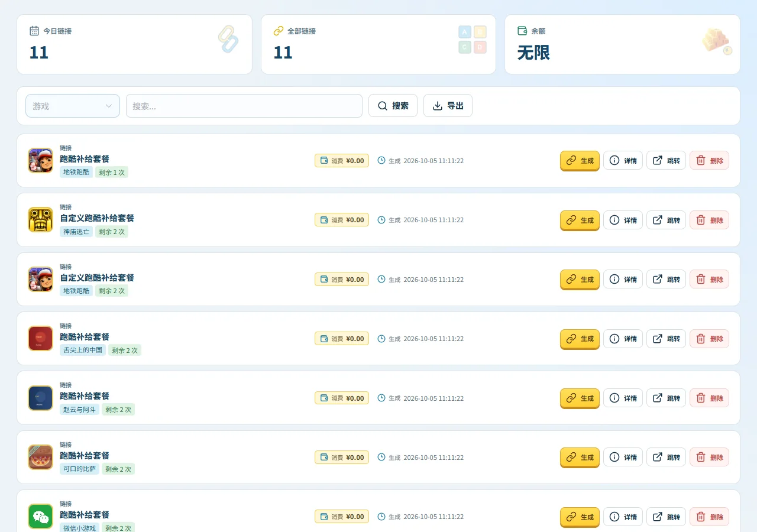Click the 地铁跑酷 game icon in the 剩余 1 次 row

point(40,160)
